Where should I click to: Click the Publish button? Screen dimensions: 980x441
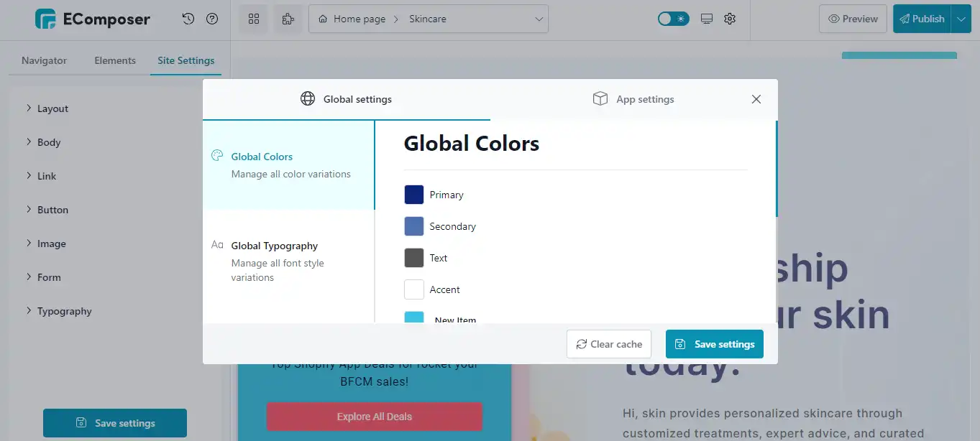click(x=922, y=19)
